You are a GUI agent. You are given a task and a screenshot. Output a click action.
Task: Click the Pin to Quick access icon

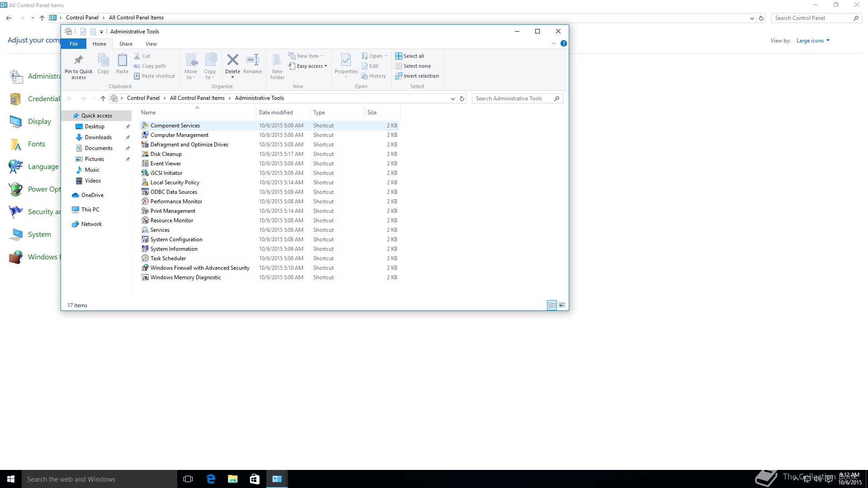pyautogui.click(x=78, y=60)
